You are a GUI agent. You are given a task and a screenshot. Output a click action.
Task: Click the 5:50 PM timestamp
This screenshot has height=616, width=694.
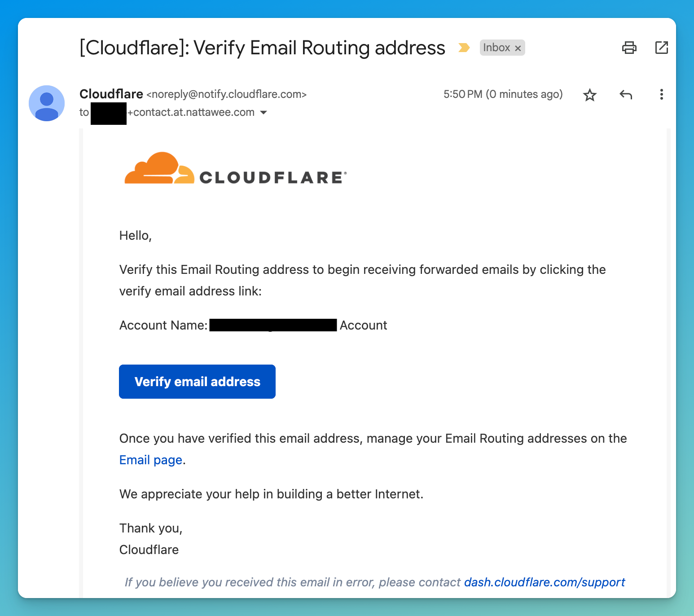point(463,94)
